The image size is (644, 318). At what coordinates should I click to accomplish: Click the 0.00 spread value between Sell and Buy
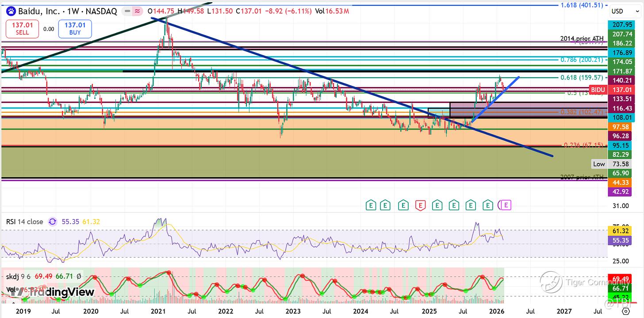(x=49, y=29)
